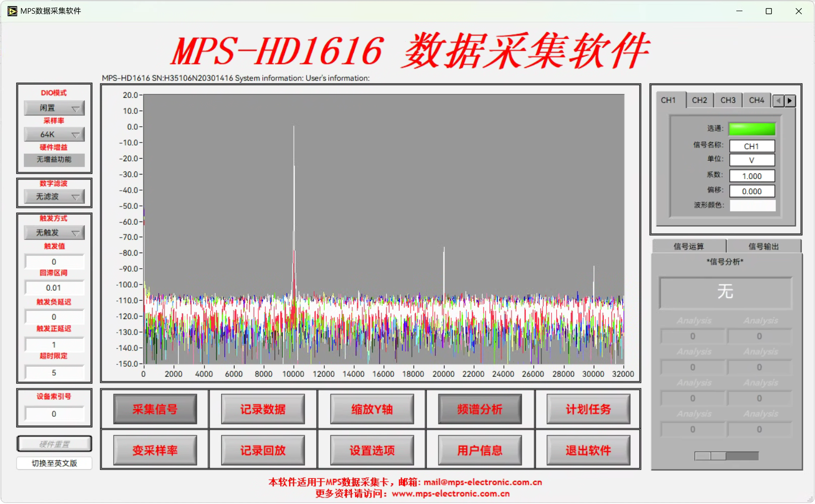Toggle the 选通 green enable indicator
This screenshot has width=815, height=504.
coord(752,129)
